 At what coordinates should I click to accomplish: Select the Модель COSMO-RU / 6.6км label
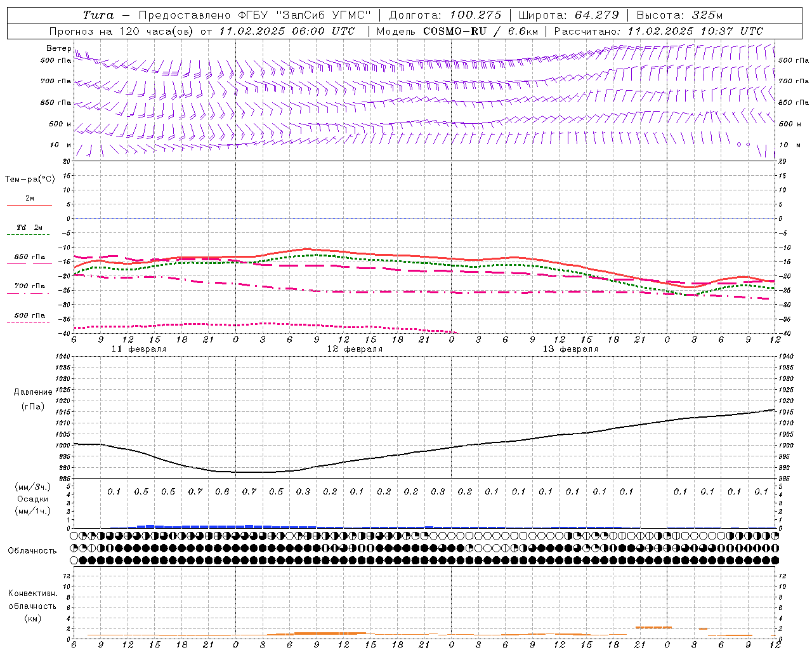[x=457, y=31]
